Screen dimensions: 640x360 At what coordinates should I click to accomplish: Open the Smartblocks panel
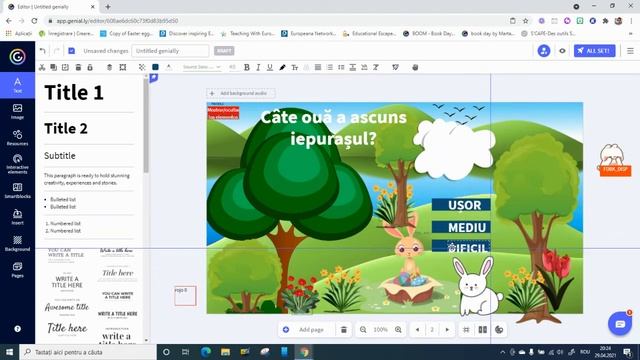point(17,191)
